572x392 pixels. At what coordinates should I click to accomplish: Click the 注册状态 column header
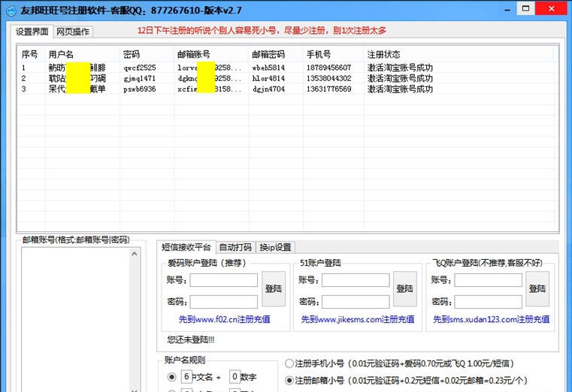coord(383,55)
